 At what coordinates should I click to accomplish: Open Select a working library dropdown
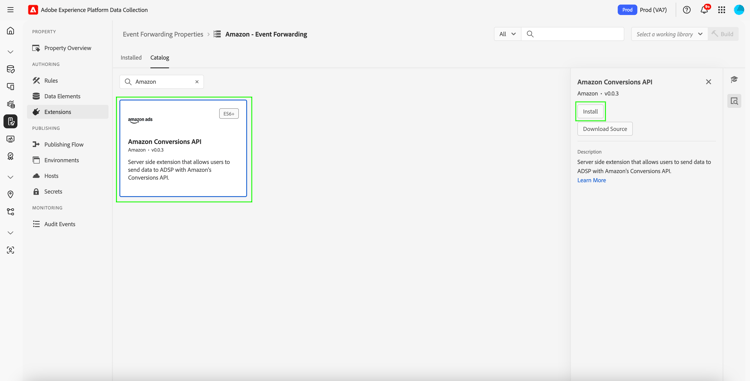(x=669, y=34)
